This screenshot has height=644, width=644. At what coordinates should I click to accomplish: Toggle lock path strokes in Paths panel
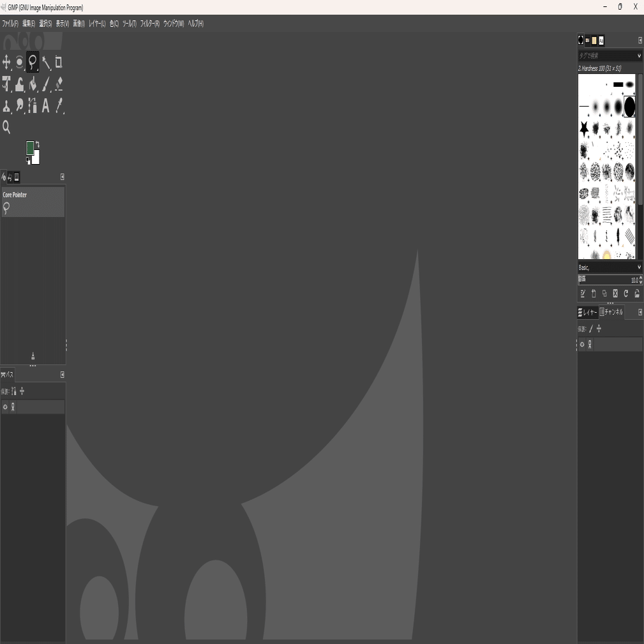[14, 391]
